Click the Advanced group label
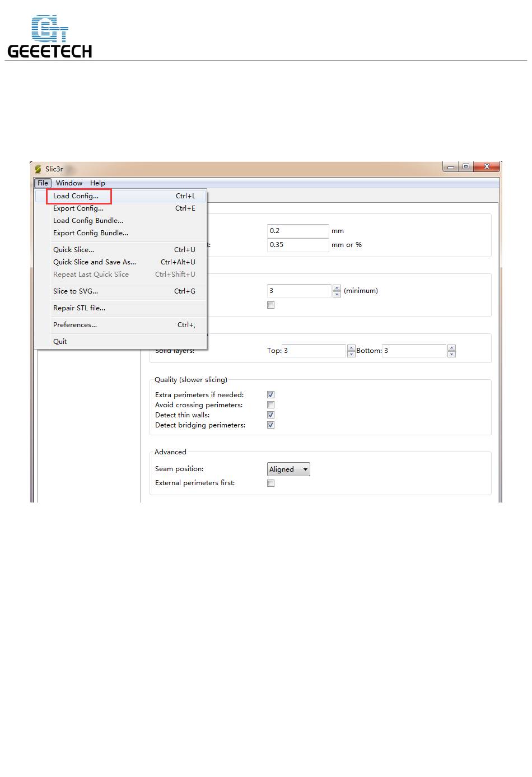The height and width of the screenshot is (777, 532). [x=170, y=452]
